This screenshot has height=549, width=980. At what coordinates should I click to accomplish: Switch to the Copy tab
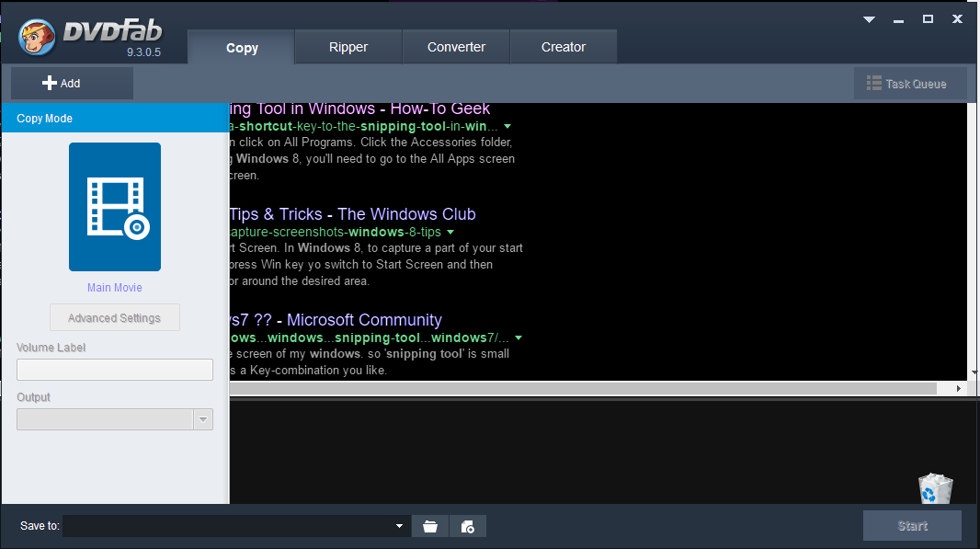[241, 48]
